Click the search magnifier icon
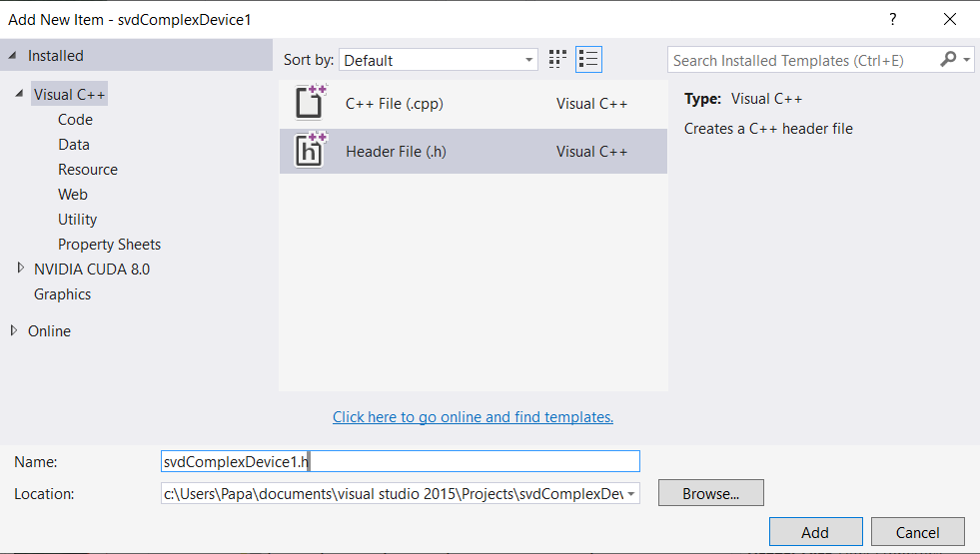The height and width of the screenshot is (554, 980). tap(948, 60)
